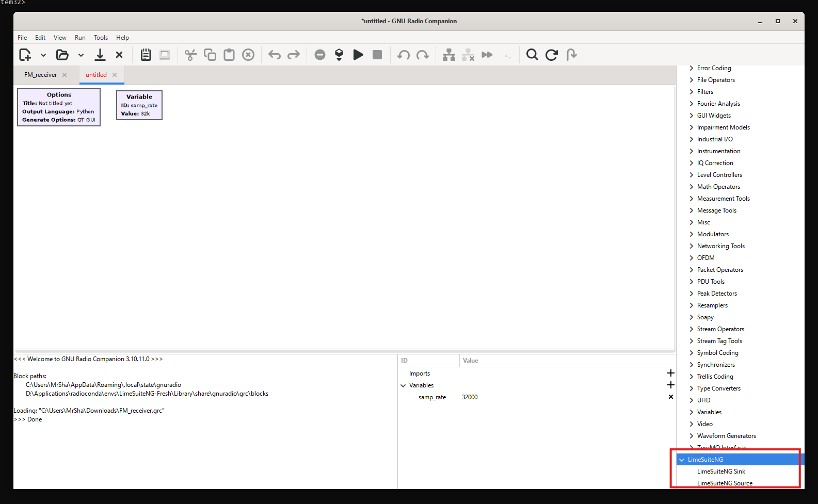Click the cut scissors icon
This screenshot has width=818, height=504.
pyautogui.click(x=191, y=55)
